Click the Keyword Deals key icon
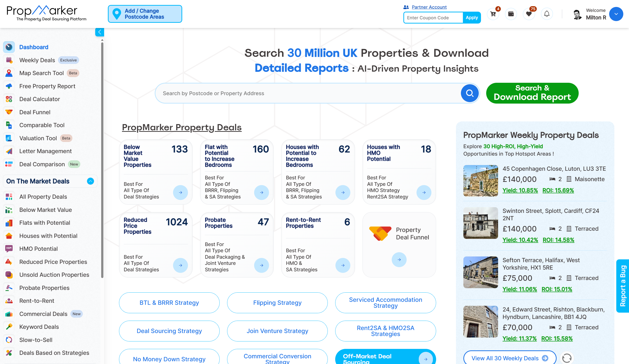This screenshot has height=364, width=629. tap(9, 327)
